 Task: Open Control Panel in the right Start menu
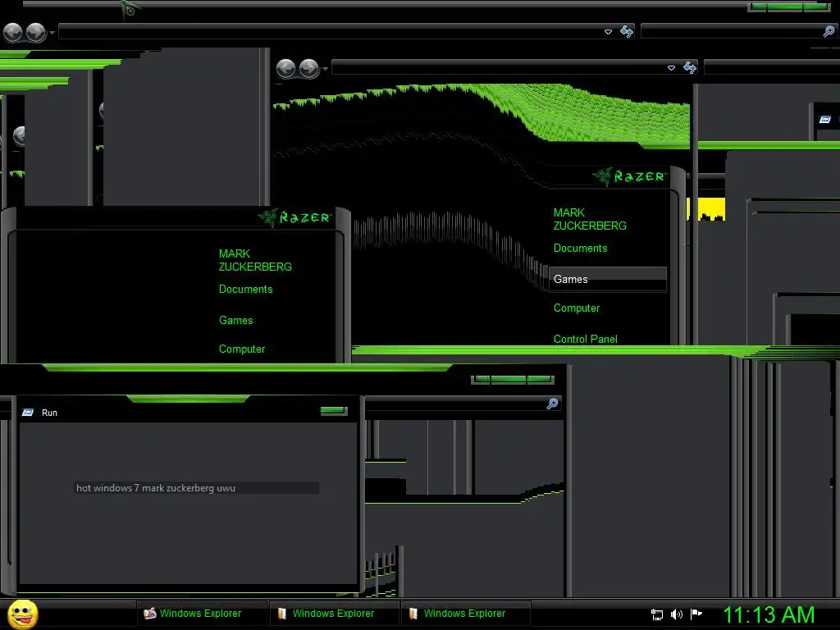pos(585,339)
